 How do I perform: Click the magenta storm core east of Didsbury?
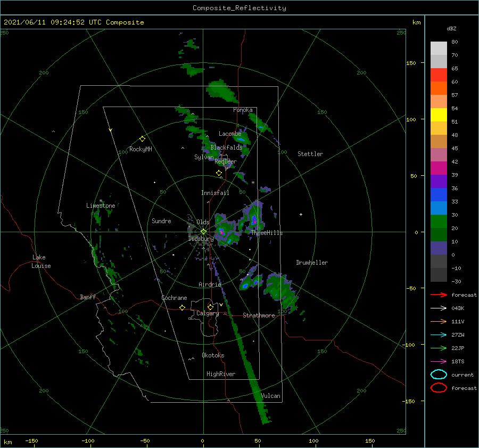pyautogui.click(x=222, y=232)
